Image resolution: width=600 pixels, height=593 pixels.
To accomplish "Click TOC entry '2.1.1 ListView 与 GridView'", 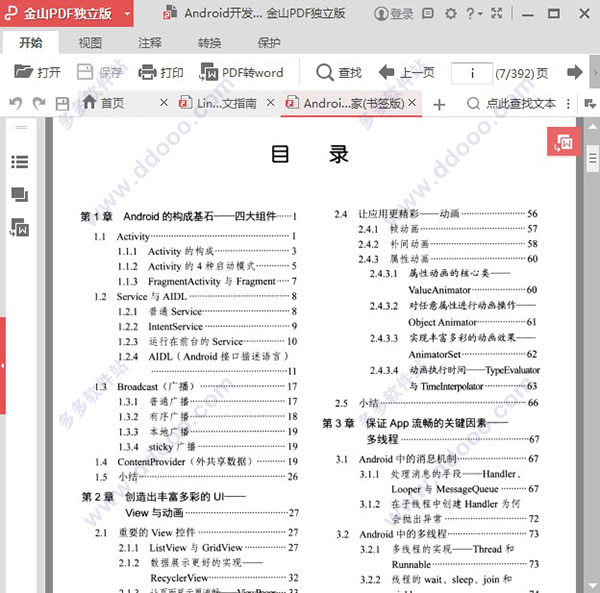I will pos(208,548).
